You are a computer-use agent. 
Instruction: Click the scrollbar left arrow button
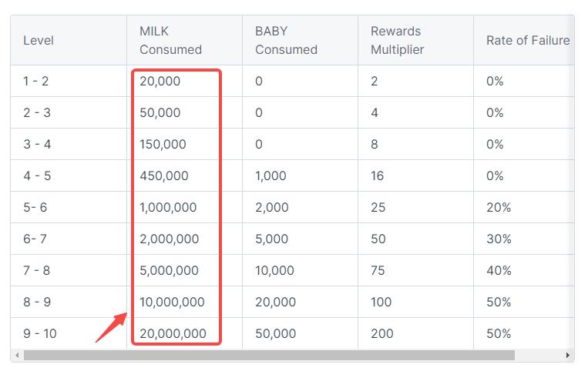[x=15, y=356]
